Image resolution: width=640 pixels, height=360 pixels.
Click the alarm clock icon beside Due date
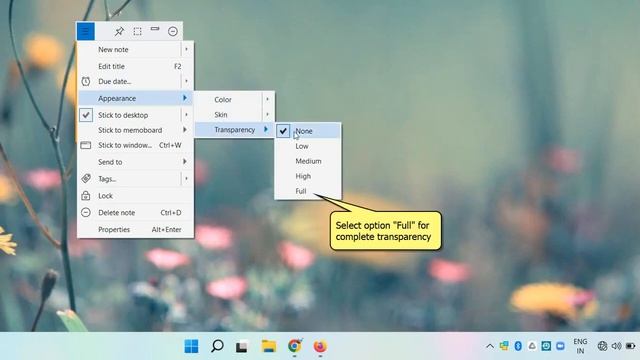point(86,81)
